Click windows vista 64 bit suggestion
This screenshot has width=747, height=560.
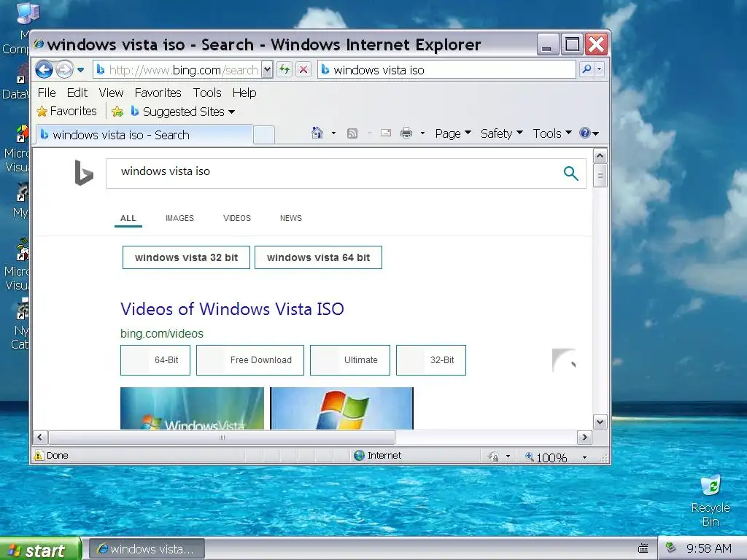318,257
